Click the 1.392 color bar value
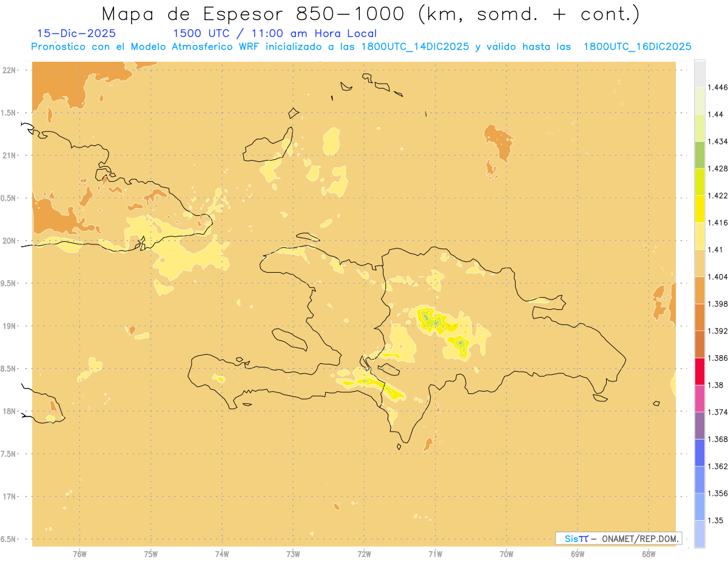This screenshot has height=562, width=728. (718, 331)
